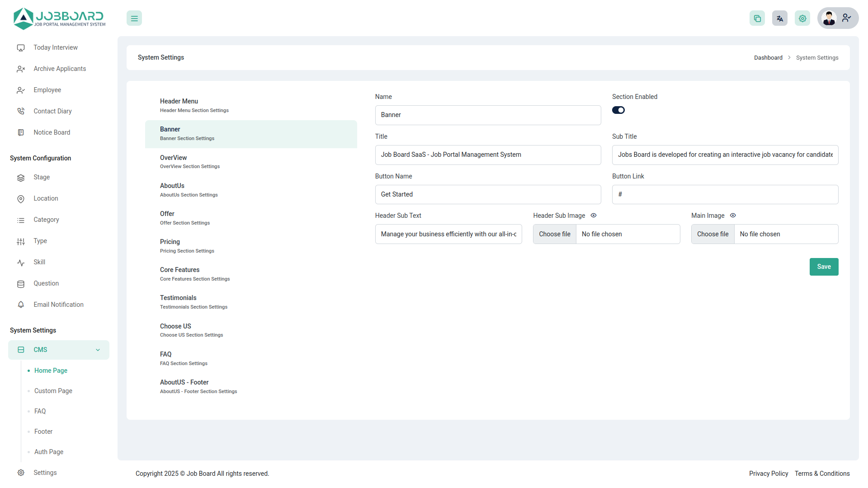Preview Header Sub Image via eye icon
Image resolution: width=868 pixels, height=488 pixels.
pos(594,216)
